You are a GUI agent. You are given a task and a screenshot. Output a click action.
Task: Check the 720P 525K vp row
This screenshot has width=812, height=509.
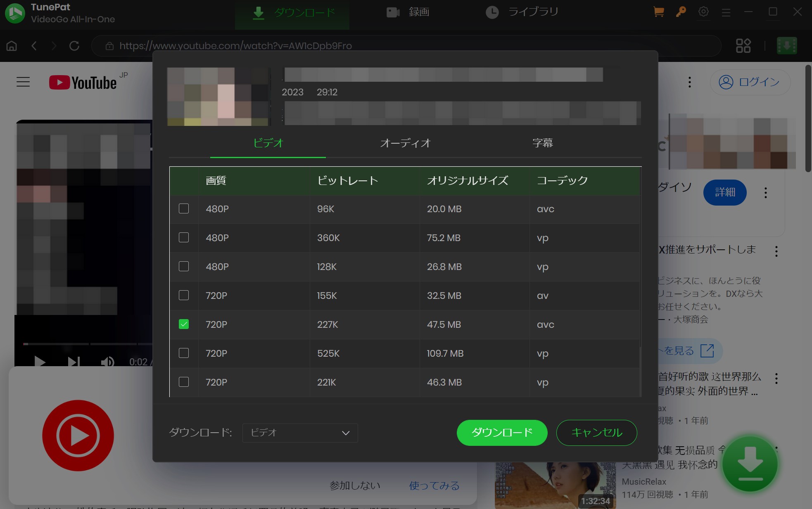point(184,353)
